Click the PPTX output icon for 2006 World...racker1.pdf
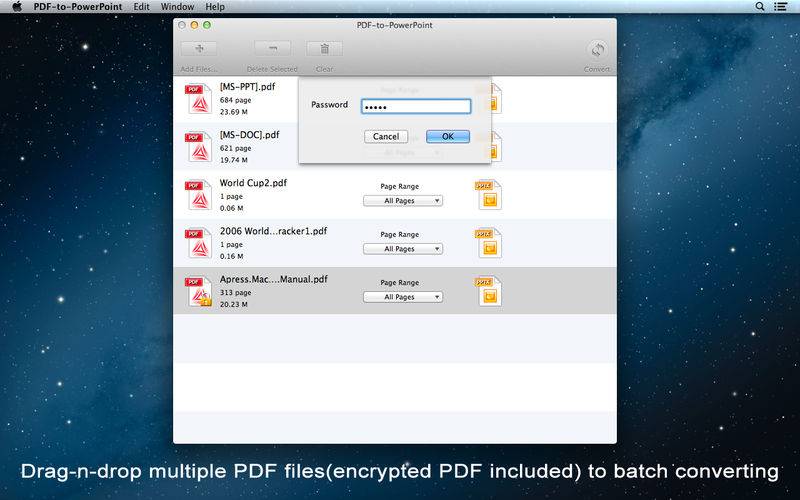 pyautogui.click(x=489, y=243)
